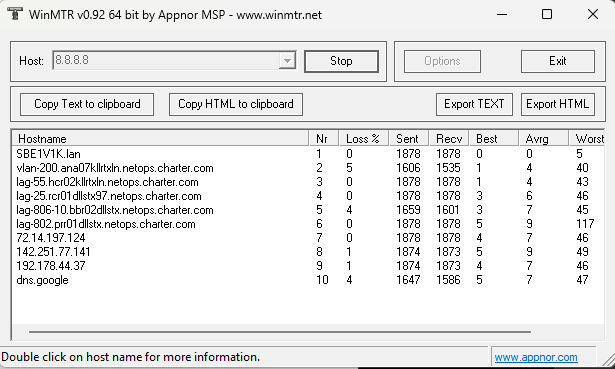Close the WinMTR window
Viewport: 615px width, 369px height.
pyautogui.click(x=593, y=15)
